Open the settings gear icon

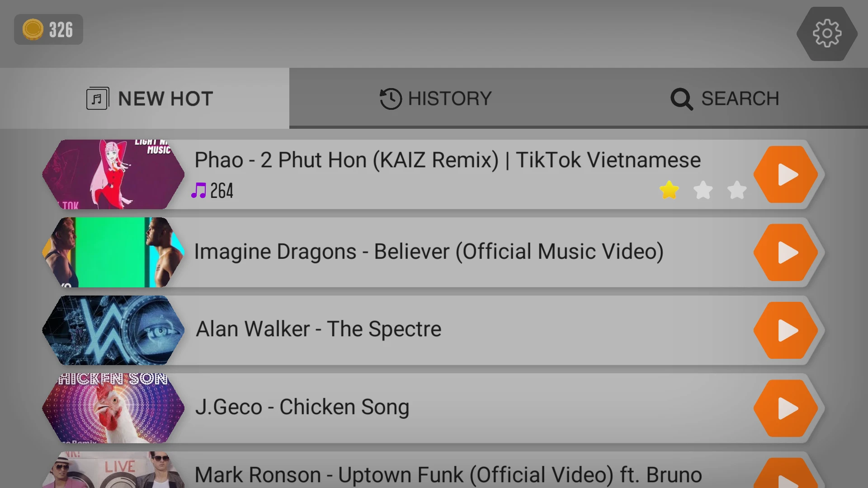click(x=827, y=33)
